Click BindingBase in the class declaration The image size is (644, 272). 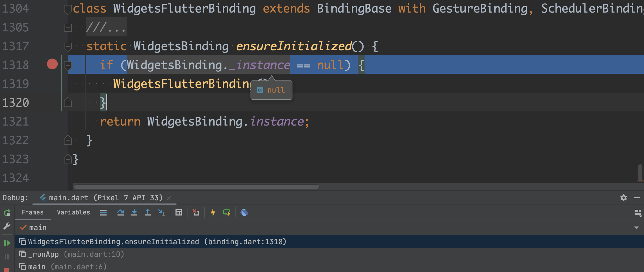(354, 9)
